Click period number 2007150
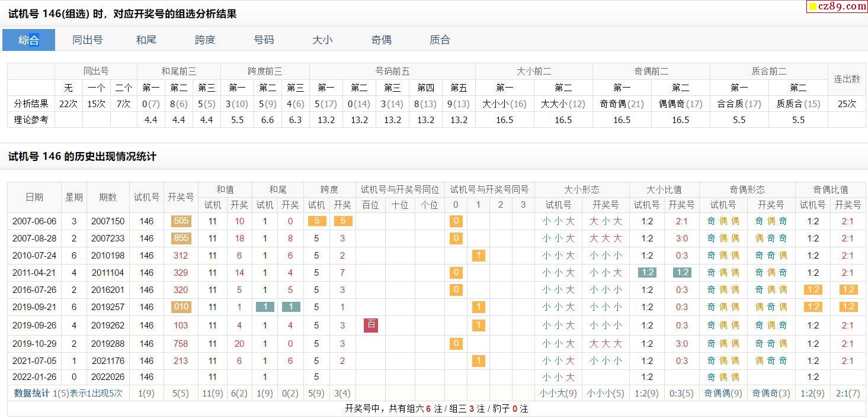 point(108,221)
